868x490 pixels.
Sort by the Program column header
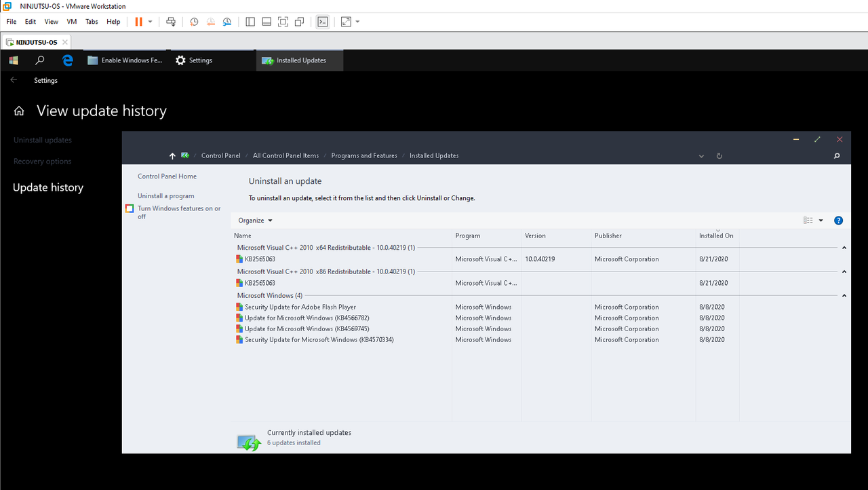pos(488,235)
